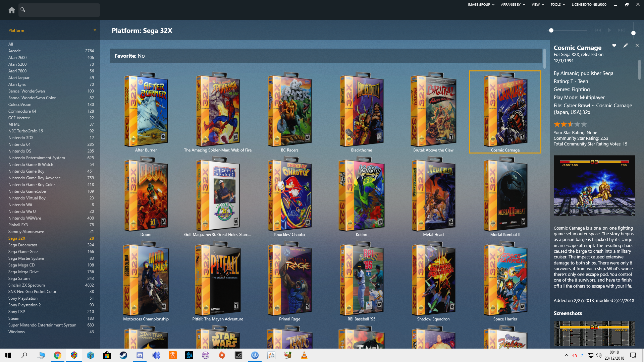644x362 pixels.
Task: Open Steam from taskbar
Action: point(123,355)
